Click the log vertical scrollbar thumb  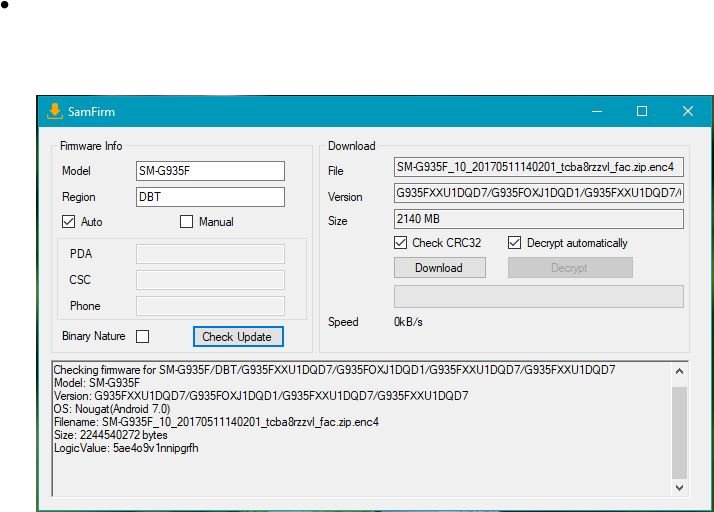[x=679, y=433]
